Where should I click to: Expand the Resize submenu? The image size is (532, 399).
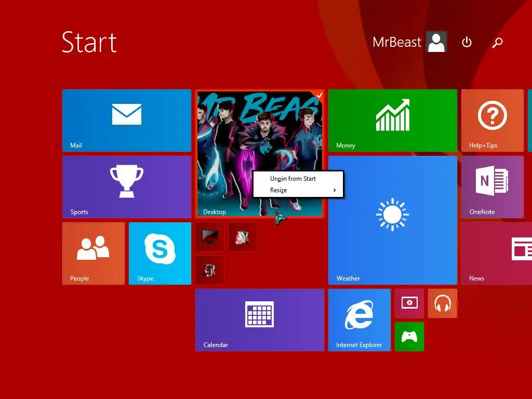(298, 190)
